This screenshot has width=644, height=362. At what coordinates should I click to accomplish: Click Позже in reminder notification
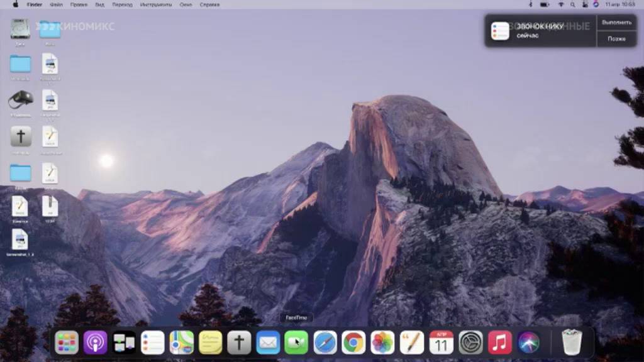tap(616, 38)
